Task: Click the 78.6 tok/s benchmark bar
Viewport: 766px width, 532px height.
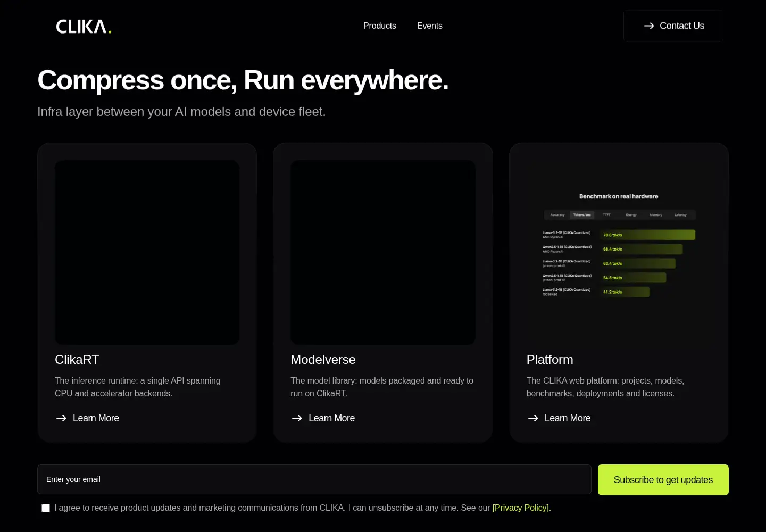Action: tap(648, 235)
